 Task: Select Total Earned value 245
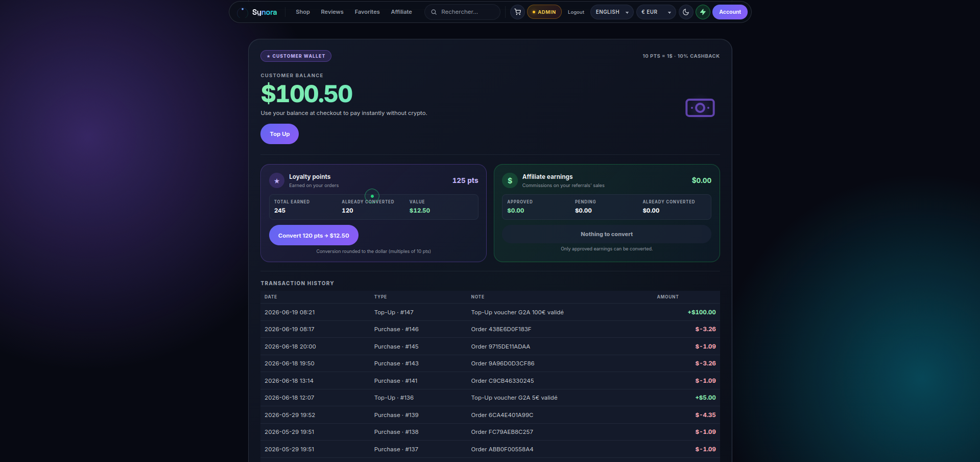pyautogui.click(x=280, y=211)
